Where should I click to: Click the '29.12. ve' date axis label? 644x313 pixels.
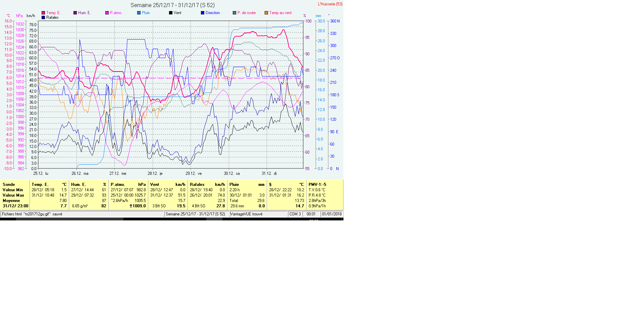click(x=194, y=173)
